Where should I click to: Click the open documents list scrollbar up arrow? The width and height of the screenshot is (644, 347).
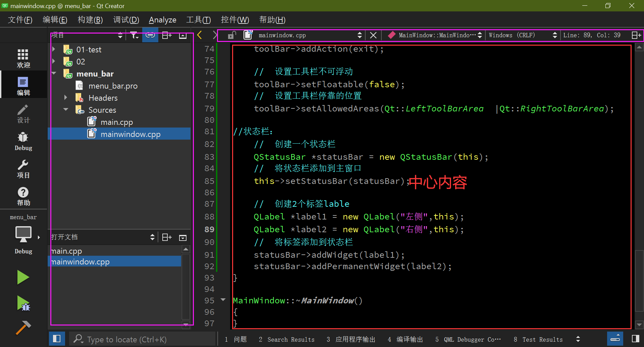pyautogui.click(x=186, y=249)
